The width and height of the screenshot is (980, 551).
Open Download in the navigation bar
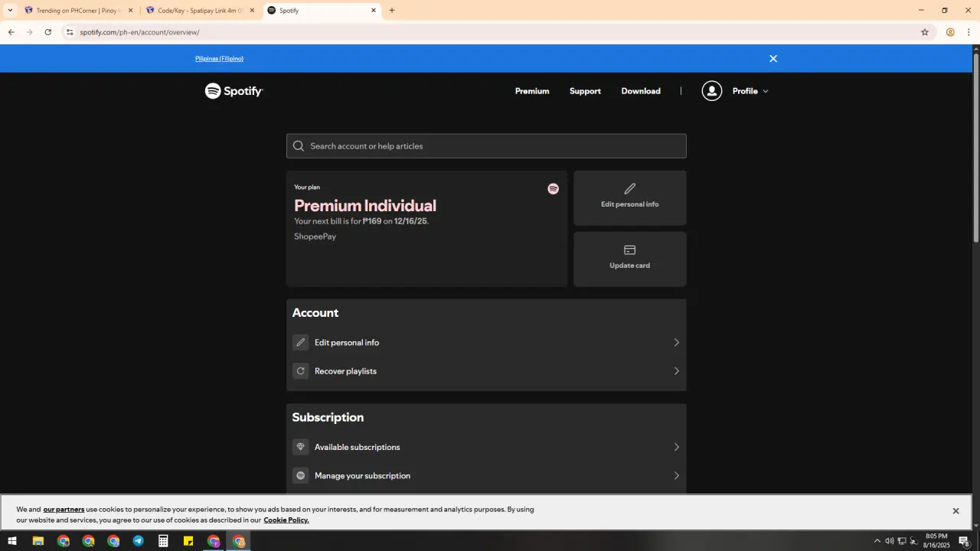641,91
